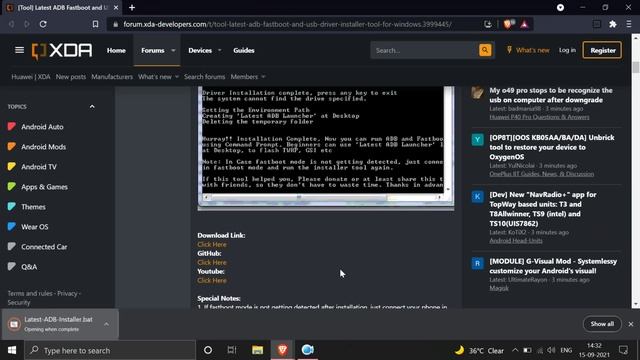Click Windows taskbar search box
Viewport: 640px width, 360px height.
click(110, 350)
